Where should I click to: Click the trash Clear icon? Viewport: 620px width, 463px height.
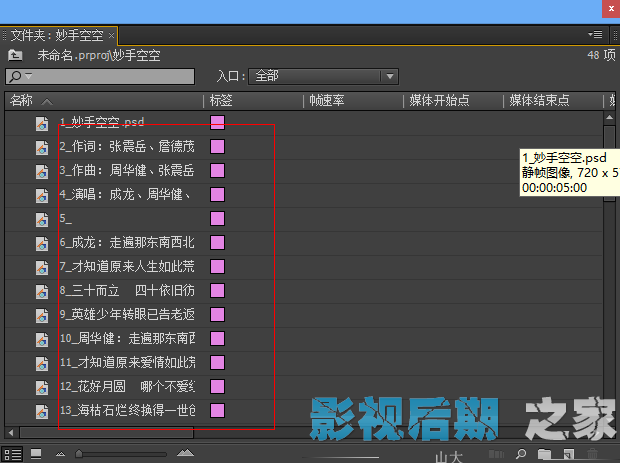592,454
